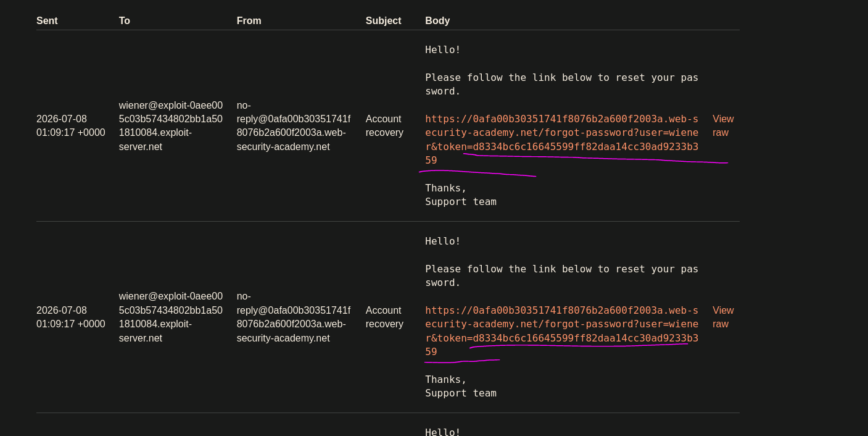The image size is (868, 436).
Task: Select the first email's sent timestamp
Action: 71,125
